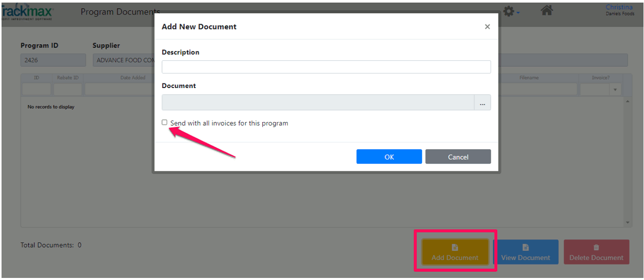Click Cancel in the dialog
Viewport: 644px width, 280px height.
click(x=458, y=157)
